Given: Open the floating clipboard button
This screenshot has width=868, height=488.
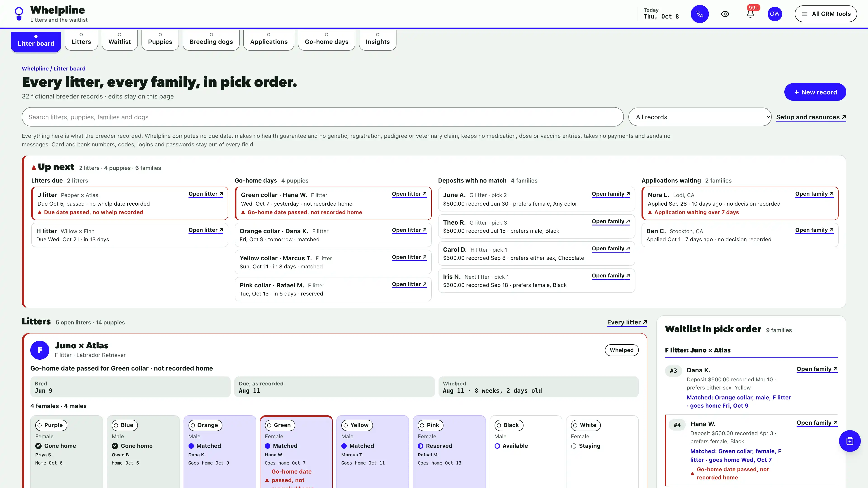Looking at the screenshot, I should (x=849, y=441).
